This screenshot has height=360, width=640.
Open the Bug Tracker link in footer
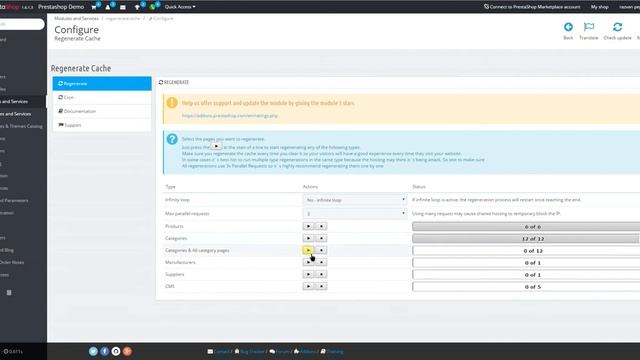[249, 351]
